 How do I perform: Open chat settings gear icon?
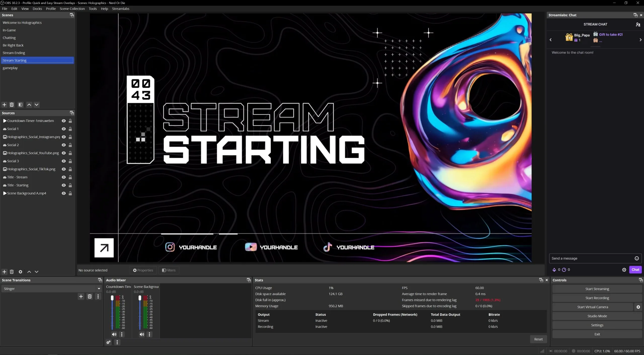tap(624, 270)
